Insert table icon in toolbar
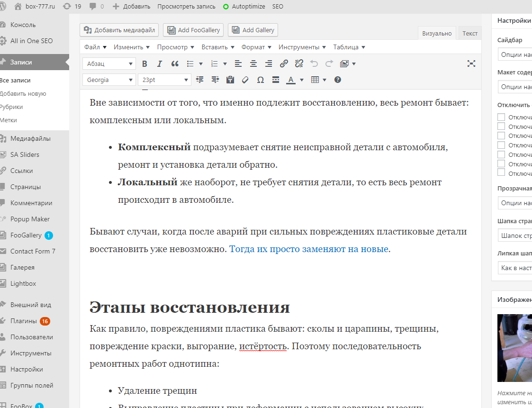Screen dimensions: 532x408 [315, 80]
